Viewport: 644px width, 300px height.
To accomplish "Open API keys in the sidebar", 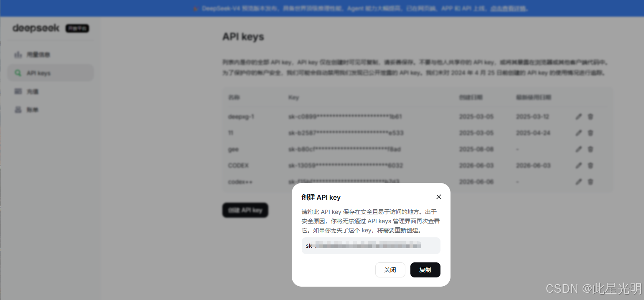I will coord(50,73).
